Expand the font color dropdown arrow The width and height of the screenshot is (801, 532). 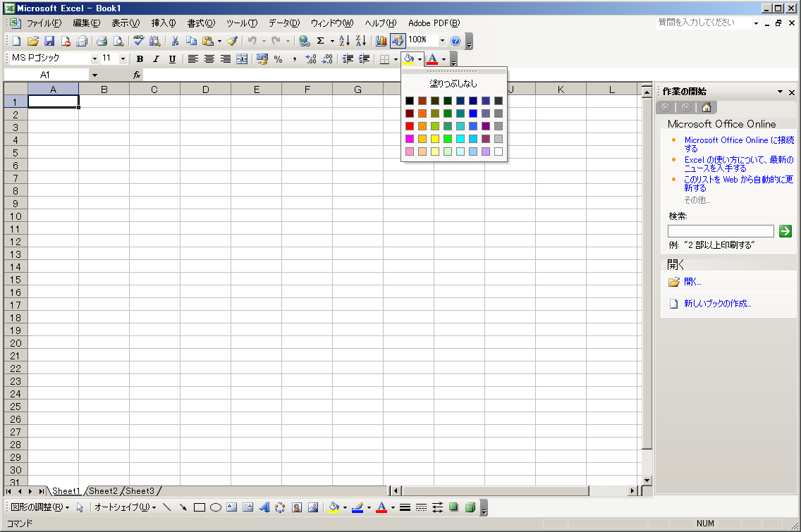click(444, 59)
